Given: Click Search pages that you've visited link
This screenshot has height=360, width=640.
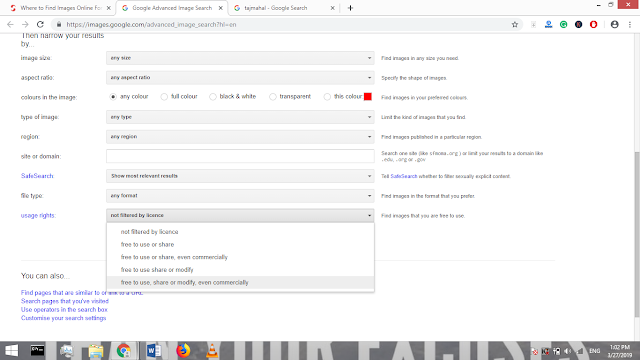Looking at the screenshot, I should pos(64,301).
